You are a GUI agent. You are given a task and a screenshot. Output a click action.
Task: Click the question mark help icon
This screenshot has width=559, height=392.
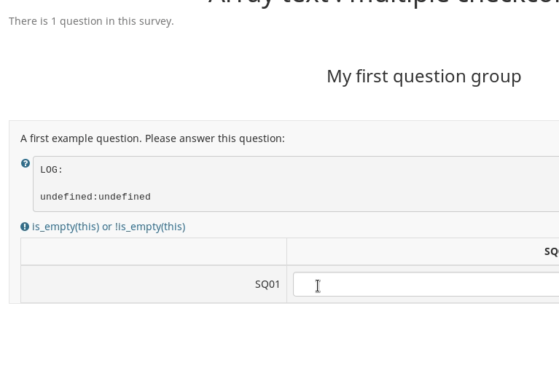tap(26, 164)
